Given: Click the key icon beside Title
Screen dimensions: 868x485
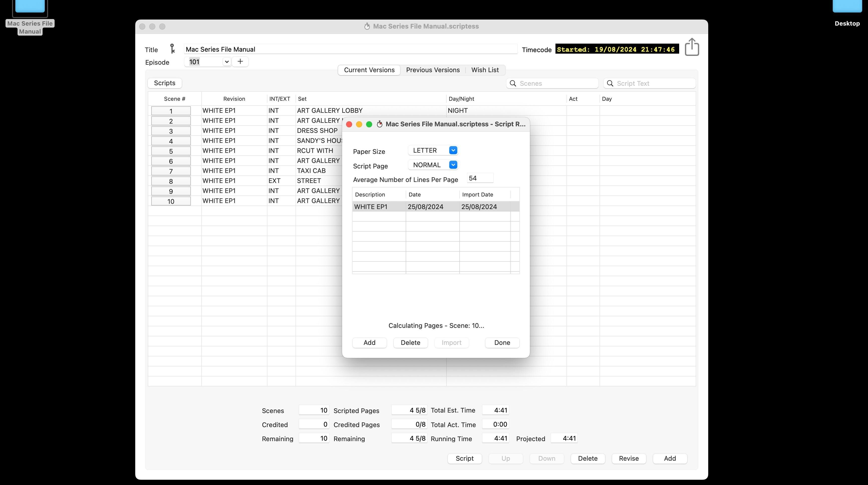Looking at the screenshot, I should pyautogui.click(x=172, y=49).
